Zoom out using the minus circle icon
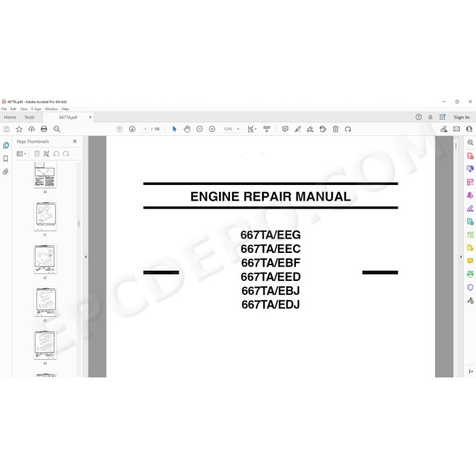The width and height of the screenshot is (476, 476). (x=199, y=129)
